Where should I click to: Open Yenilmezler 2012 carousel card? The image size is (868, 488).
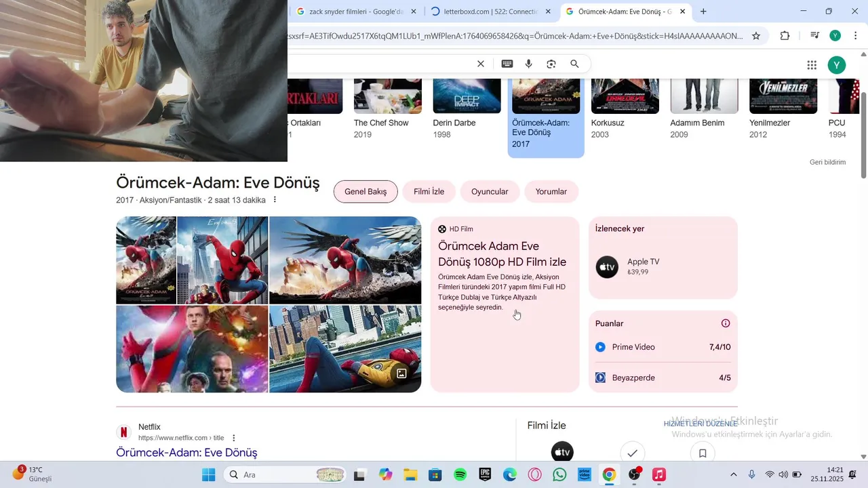(783, 110)
